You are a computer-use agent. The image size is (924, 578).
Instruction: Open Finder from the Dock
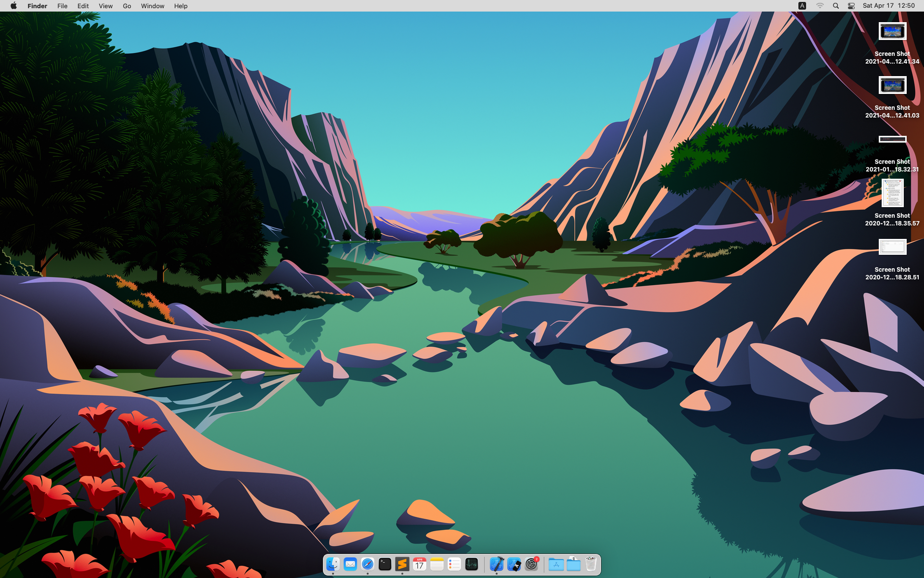333,564
